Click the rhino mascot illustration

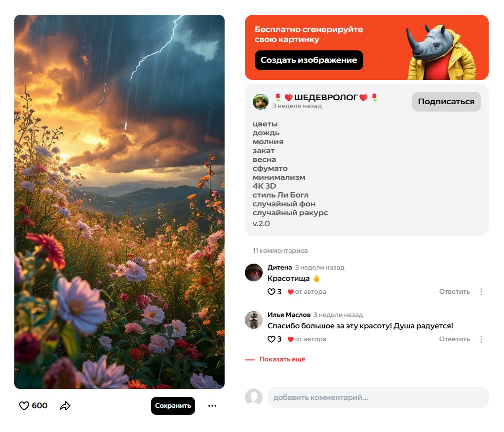tap(440, 52)
